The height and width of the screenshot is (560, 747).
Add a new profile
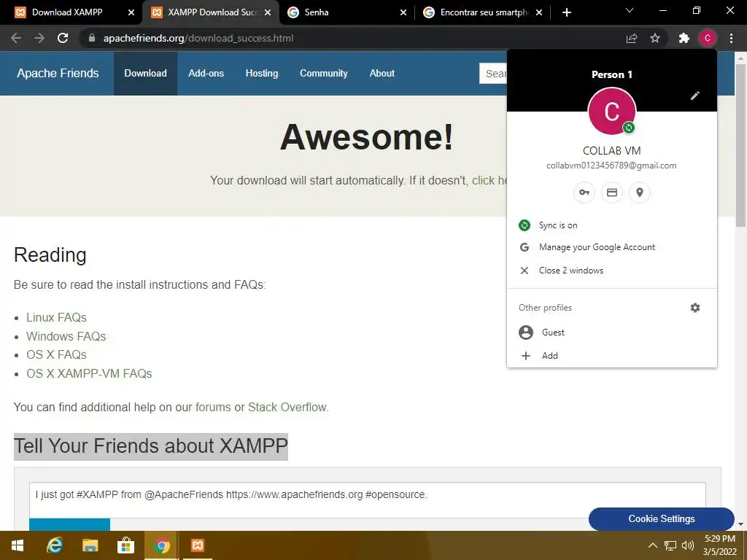[x=612, y=356]
